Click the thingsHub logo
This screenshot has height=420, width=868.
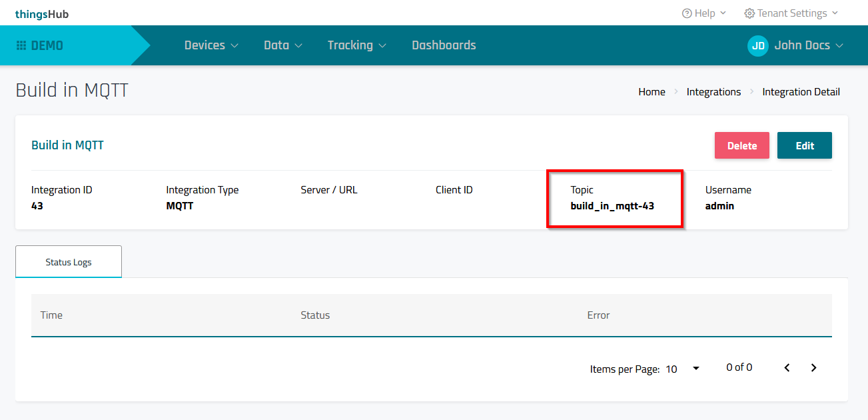42,14
